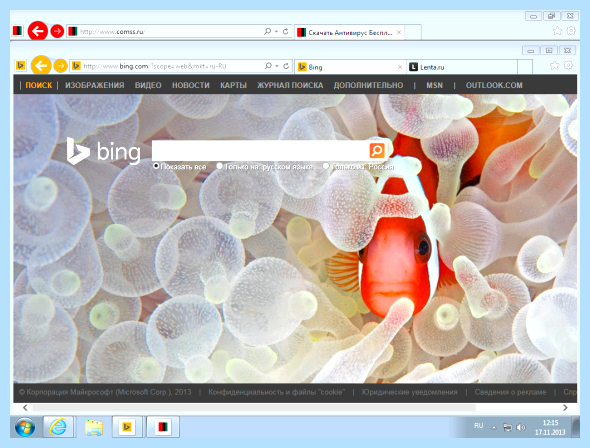Click the horizontal scrollbar thumb
Screen dimensions: 590x448
point(254,408)
